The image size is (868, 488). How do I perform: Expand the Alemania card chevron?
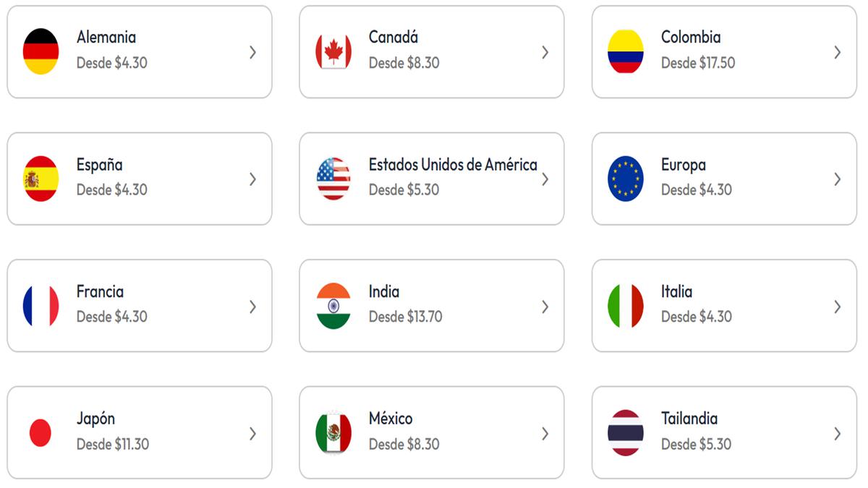(x=252, y=52)
